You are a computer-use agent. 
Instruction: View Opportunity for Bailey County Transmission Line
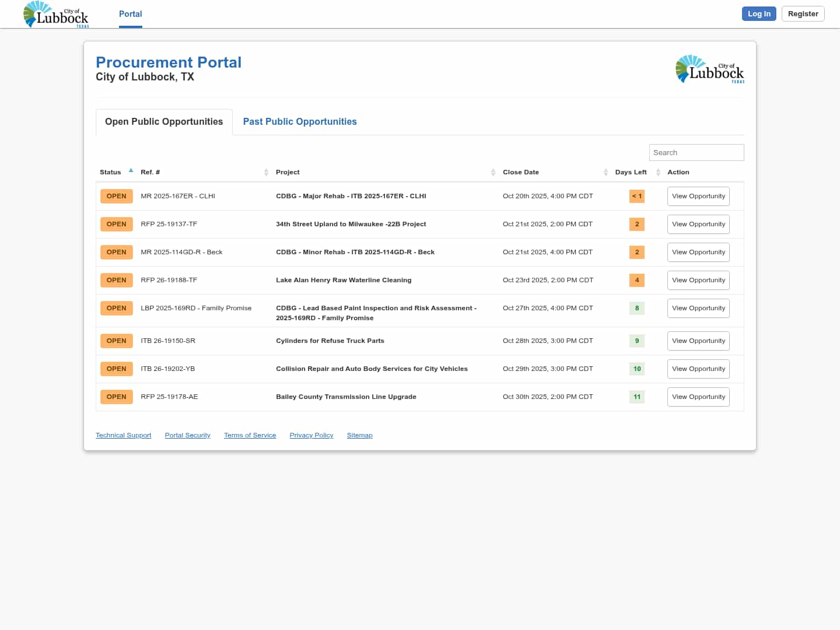click(x=698, y=397)
